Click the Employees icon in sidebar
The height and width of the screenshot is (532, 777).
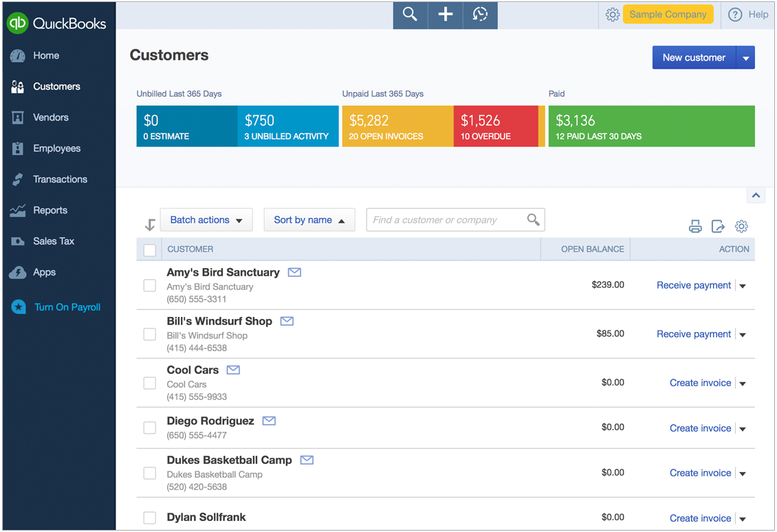(17, 148)
